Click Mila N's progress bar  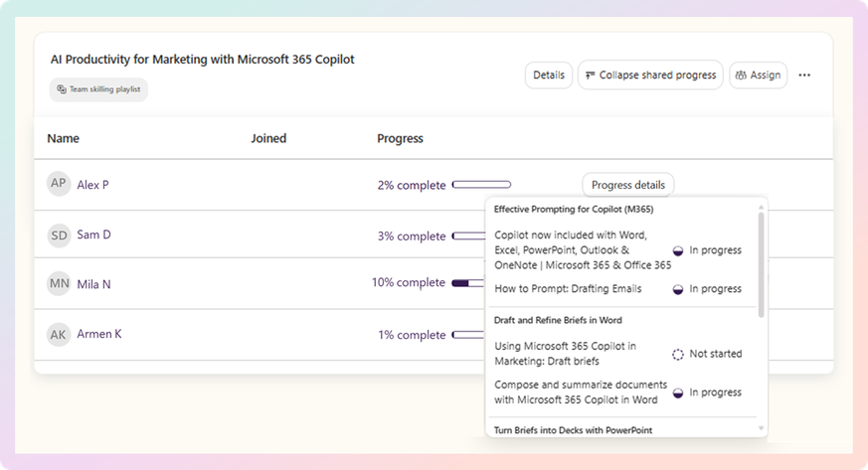[x=468, y=283]
